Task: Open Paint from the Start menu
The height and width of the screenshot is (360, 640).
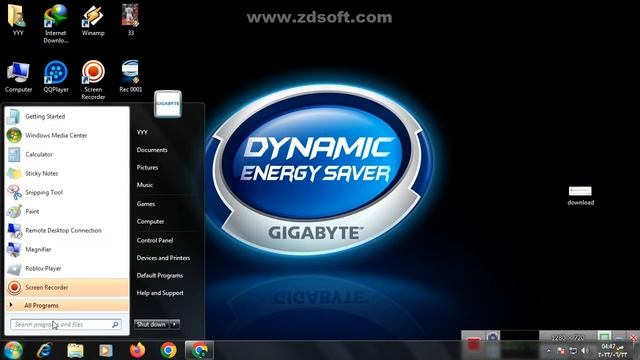Action: [x=67, y=211]
